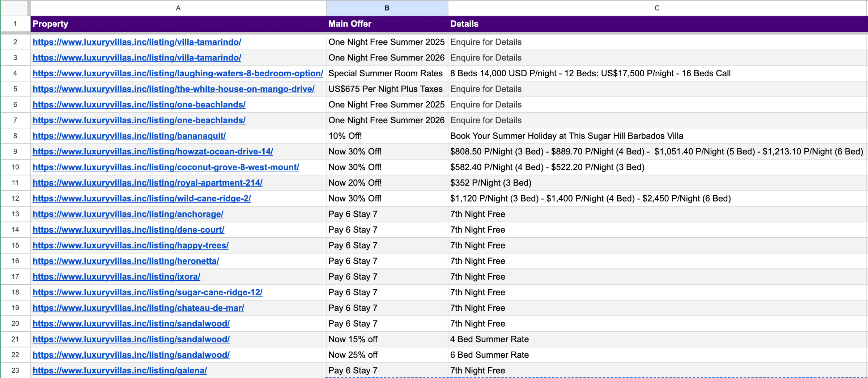The height and width of the screenshot is (378, 868).
Task: Select 'Pay 6 Stay 7' in row 23
Action: (387, 370)
